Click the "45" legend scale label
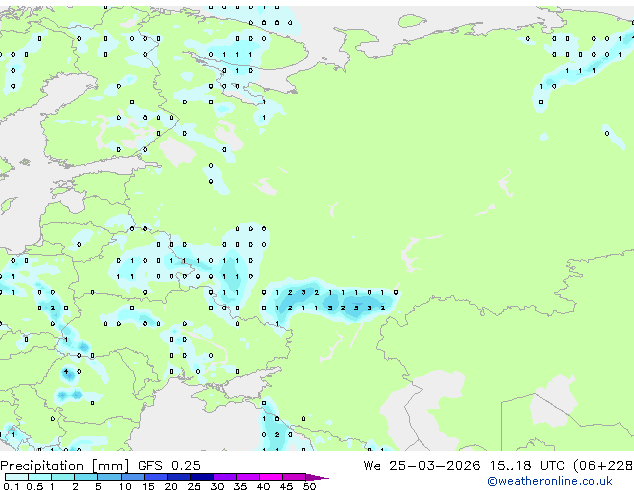Viewport: 634px width, 490px height. (x=286, y=486)
